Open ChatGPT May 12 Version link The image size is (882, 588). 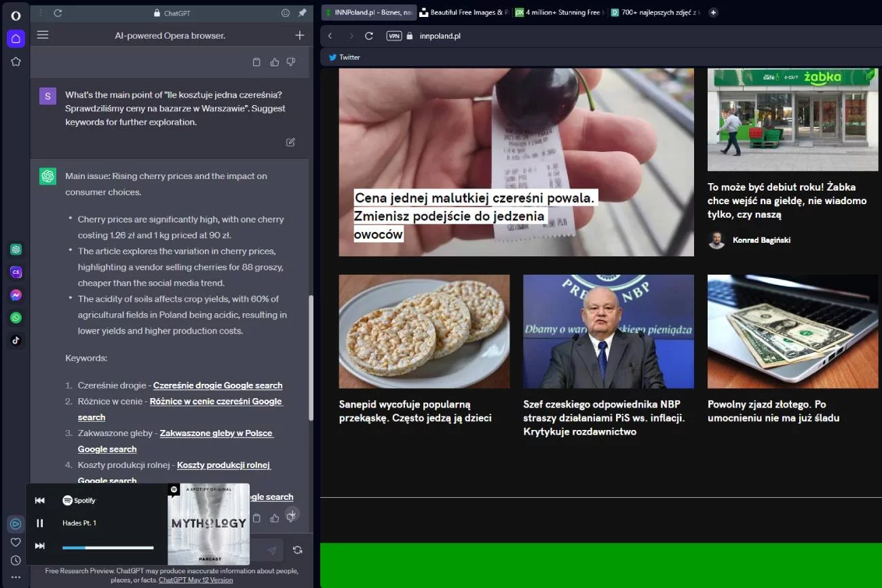[x=195, y=580]
